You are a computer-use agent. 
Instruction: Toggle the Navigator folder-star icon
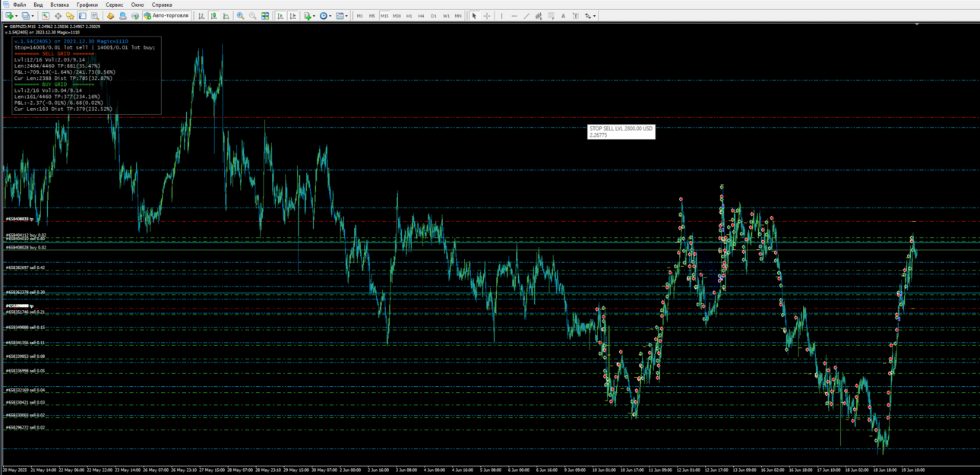point(70,15)
